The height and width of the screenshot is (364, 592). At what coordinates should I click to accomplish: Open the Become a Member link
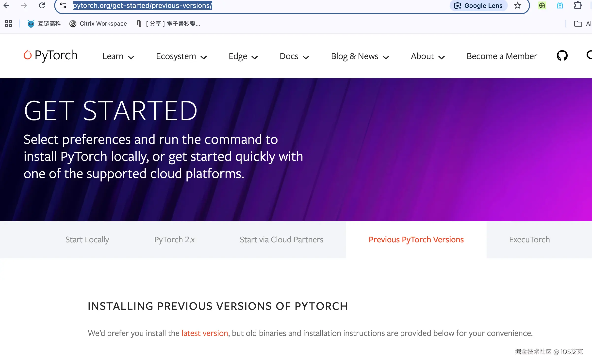click(x=502, y=56)
